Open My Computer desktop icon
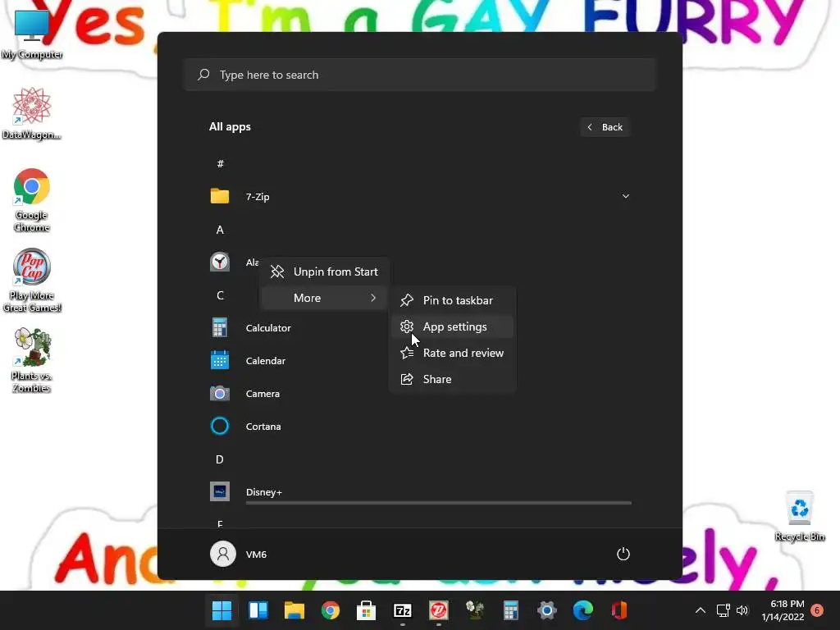The width and height of the screenshot is (840, 630). tap(32, 33)
